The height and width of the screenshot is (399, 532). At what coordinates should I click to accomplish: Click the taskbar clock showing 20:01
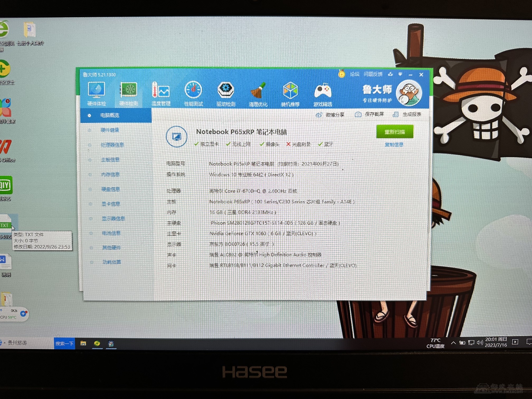[x=496, y=342]
